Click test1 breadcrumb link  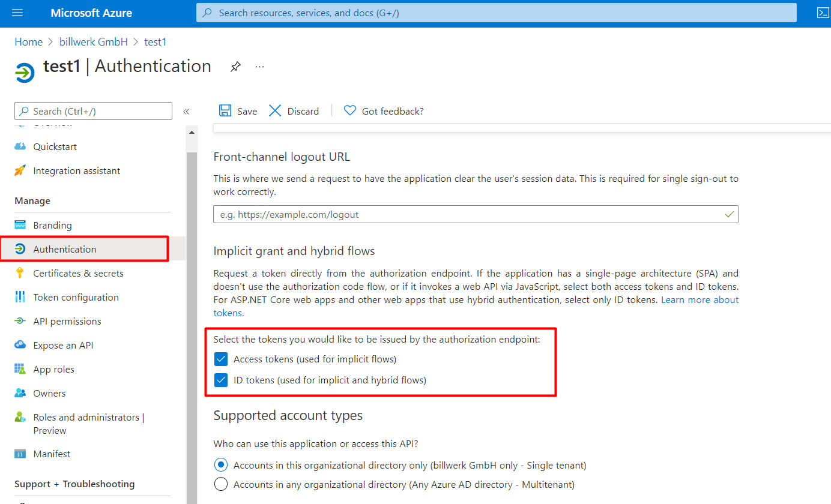point(156,42)
